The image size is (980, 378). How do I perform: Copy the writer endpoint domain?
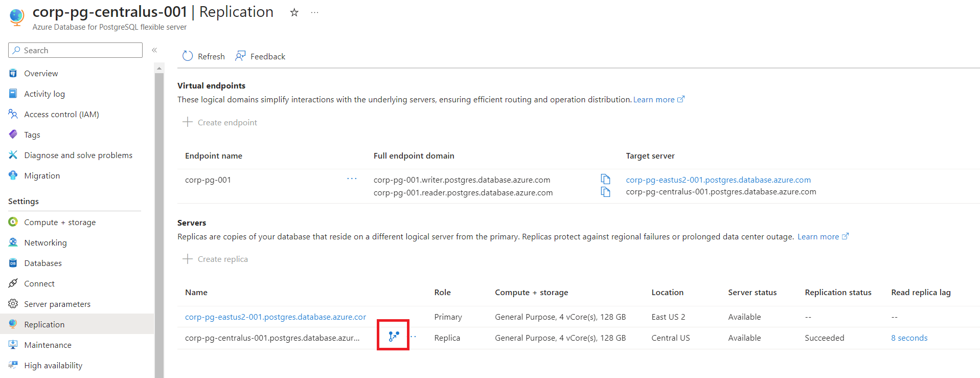pos(605,179)
